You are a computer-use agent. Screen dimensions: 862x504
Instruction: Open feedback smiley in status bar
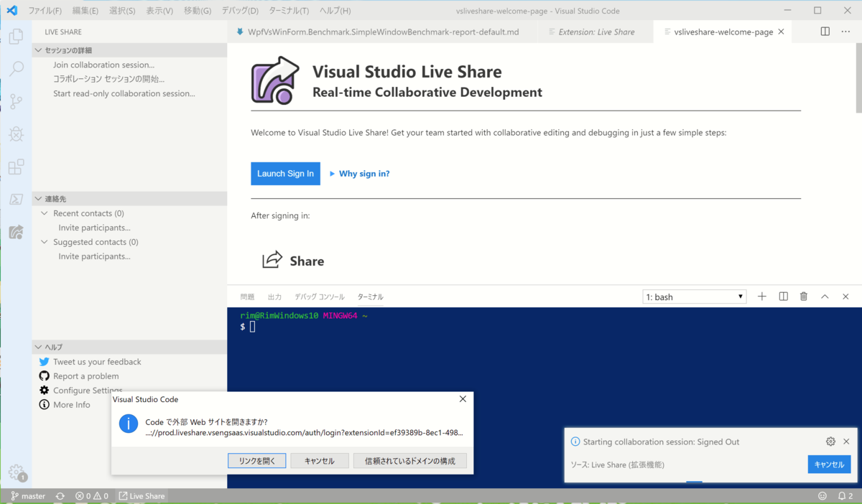tap(822, 496)
